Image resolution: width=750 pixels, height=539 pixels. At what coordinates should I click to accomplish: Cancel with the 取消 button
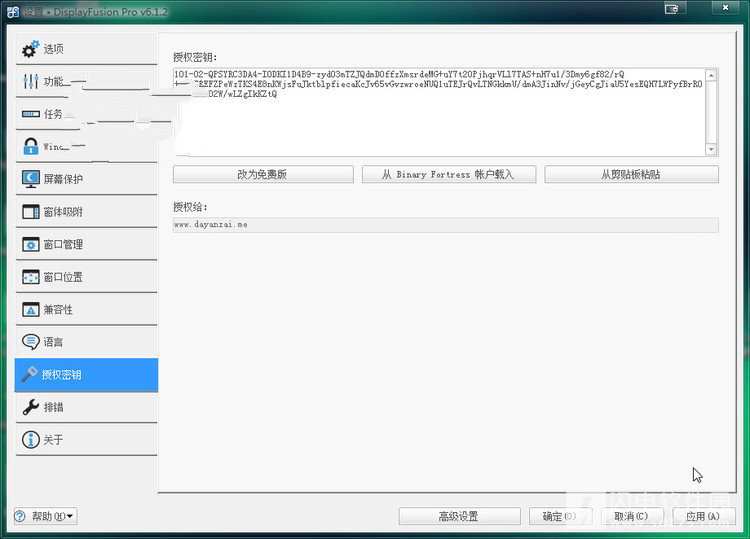632,517
